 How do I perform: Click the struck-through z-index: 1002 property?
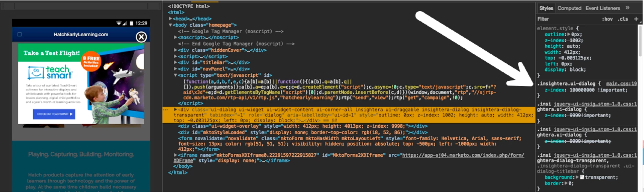coord(564,40)
